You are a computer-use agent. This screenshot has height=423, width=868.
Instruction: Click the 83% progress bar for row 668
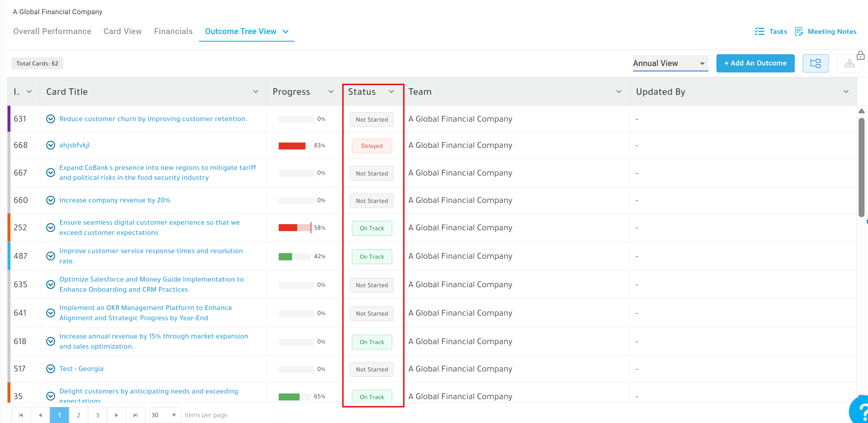click(295, 145)
